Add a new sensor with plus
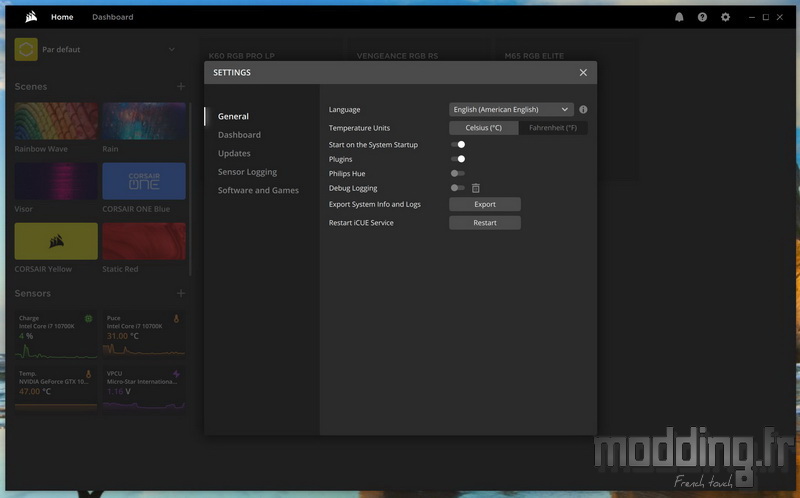The image size is (800, 498). (x=181, y=293)
